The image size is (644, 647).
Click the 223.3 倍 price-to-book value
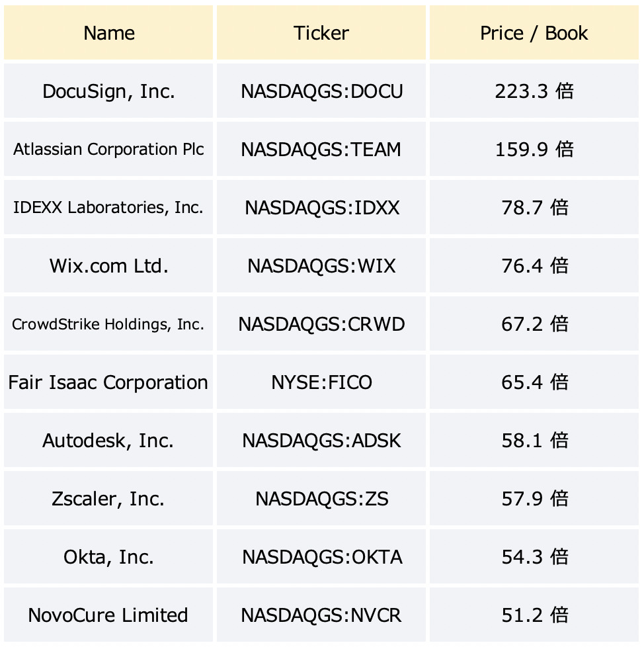tap(534, 91)
